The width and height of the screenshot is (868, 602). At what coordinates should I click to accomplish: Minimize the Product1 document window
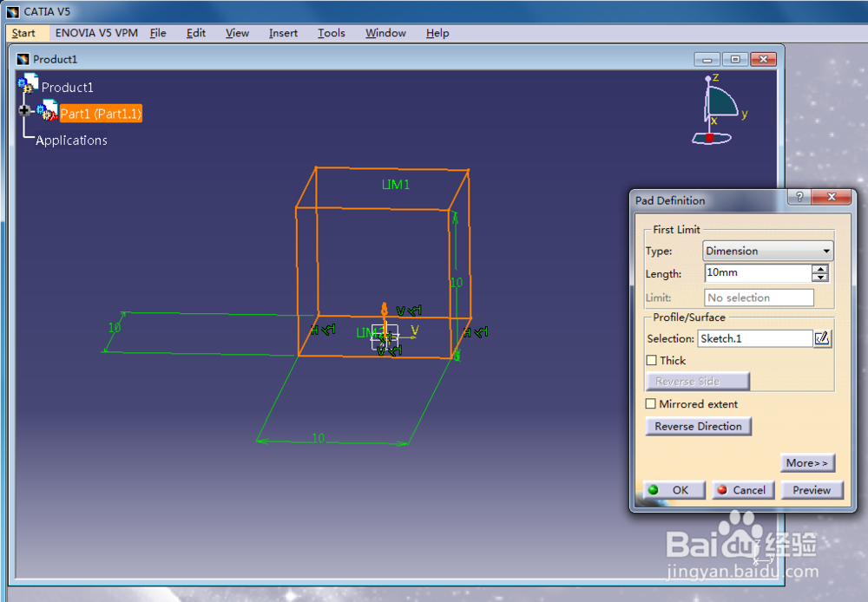tap(707, 59)
